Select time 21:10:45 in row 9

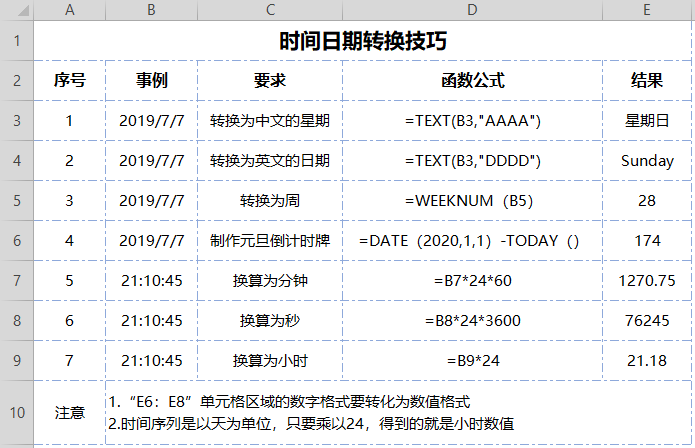point(151,360)
